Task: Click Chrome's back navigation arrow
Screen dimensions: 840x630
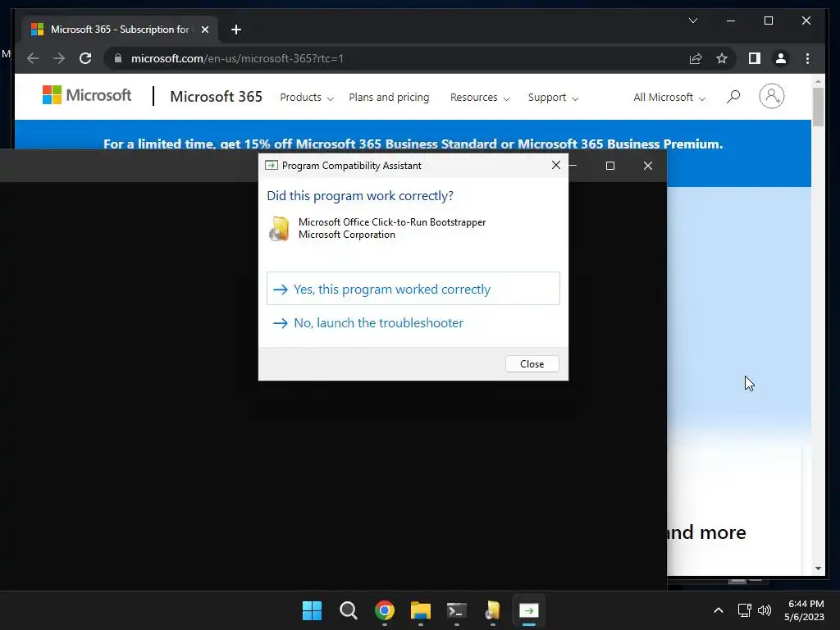Action: [33, 58]
